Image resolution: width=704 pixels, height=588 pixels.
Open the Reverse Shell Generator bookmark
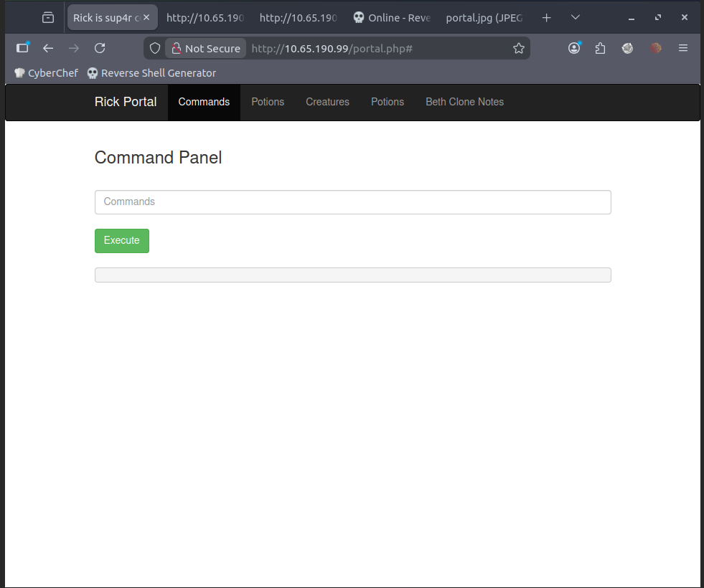click(x=151, y=72)
